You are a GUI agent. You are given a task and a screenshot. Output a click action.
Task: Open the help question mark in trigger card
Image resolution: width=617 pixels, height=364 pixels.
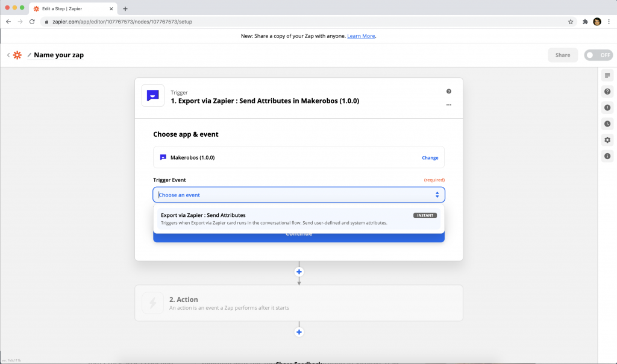448,91
